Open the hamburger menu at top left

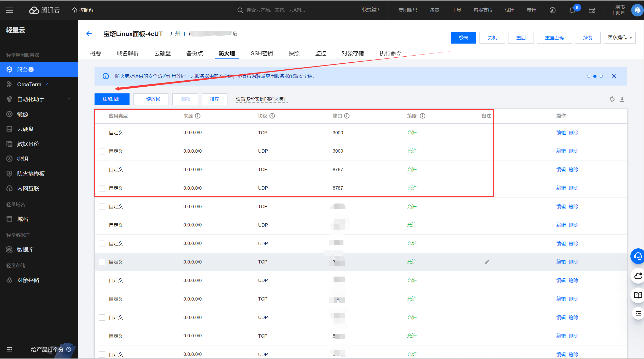pyautogui.click(x=10, y=10)
